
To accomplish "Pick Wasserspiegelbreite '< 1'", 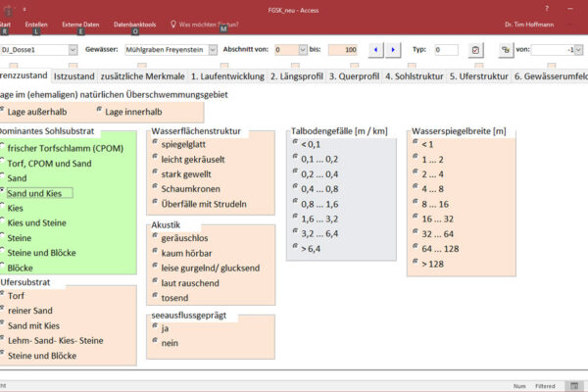I will (423, 144).
